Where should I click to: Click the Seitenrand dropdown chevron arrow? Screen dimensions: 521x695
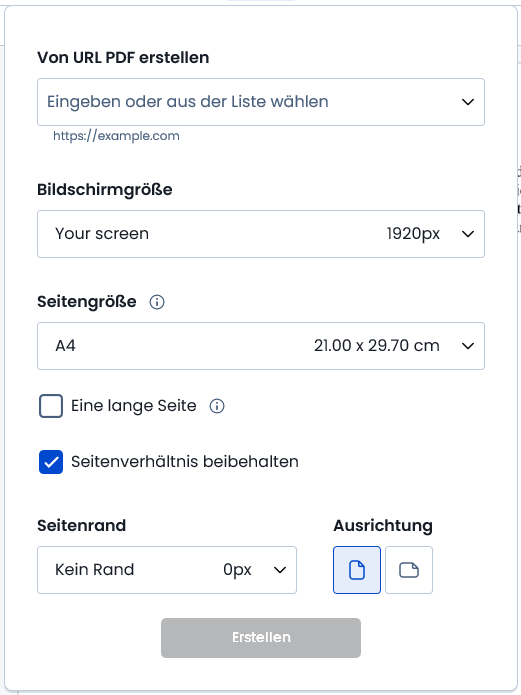pos(280,570)
